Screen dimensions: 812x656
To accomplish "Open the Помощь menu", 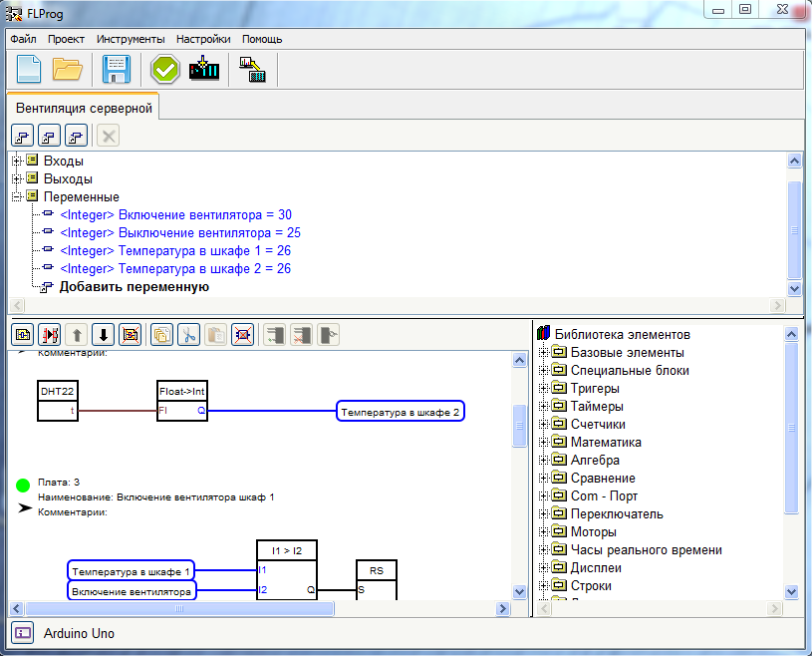I will 262,39.
